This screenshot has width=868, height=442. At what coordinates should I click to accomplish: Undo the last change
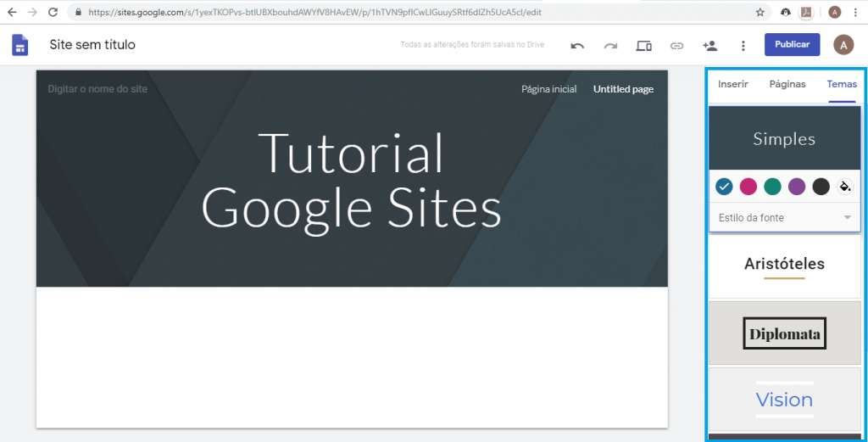pyautogui.click(x=577, y=46)
